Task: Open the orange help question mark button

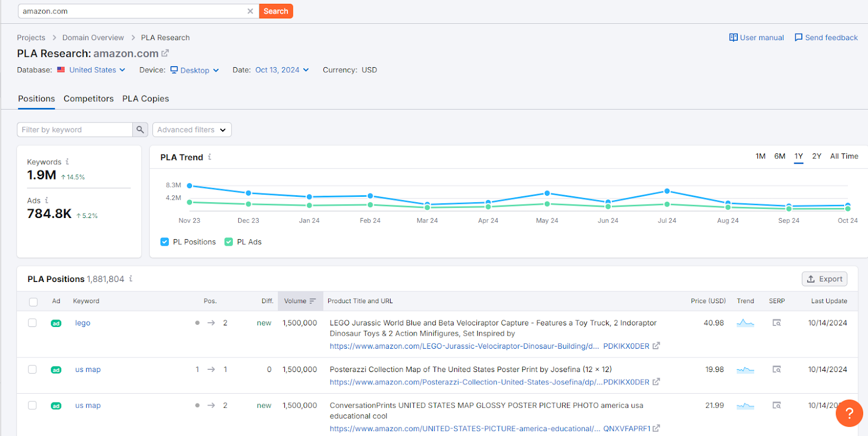Action: click(850, 413)
